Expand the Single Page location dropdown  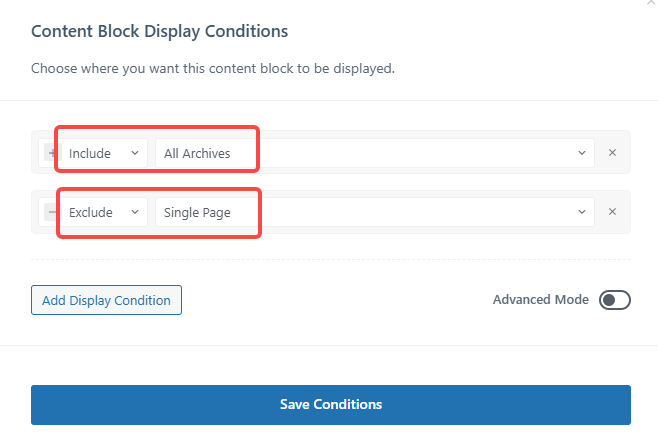tap(370, 212)
